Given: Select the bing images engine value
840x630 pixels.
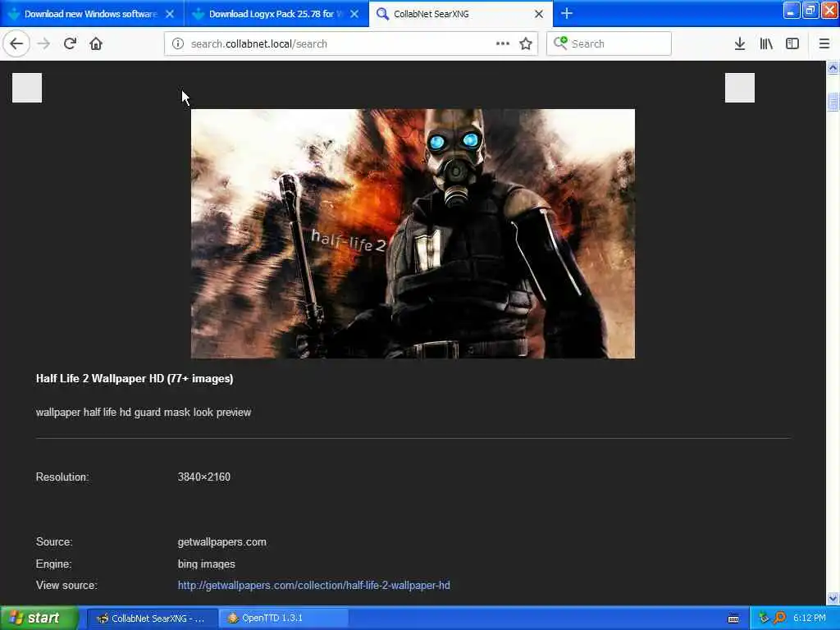Looking at the screenshot, I should (x=206, y=564).
